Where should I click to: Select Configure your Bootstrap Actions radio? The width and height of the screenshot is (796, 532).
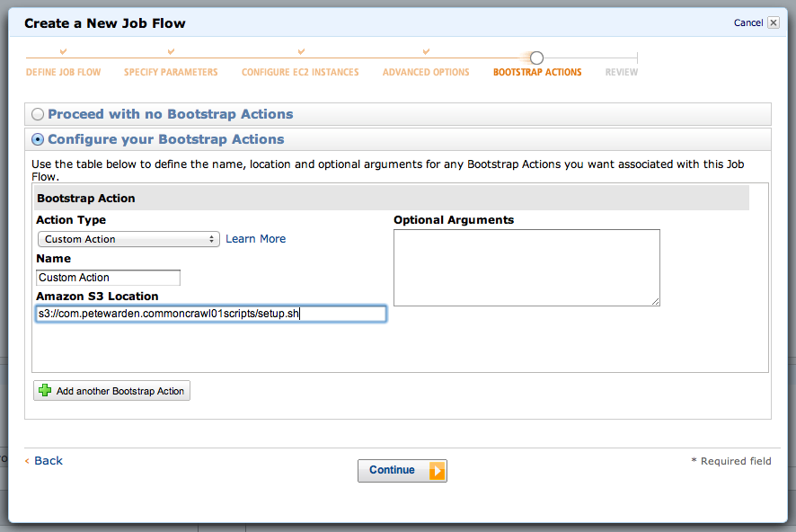[x=38, y=139]
